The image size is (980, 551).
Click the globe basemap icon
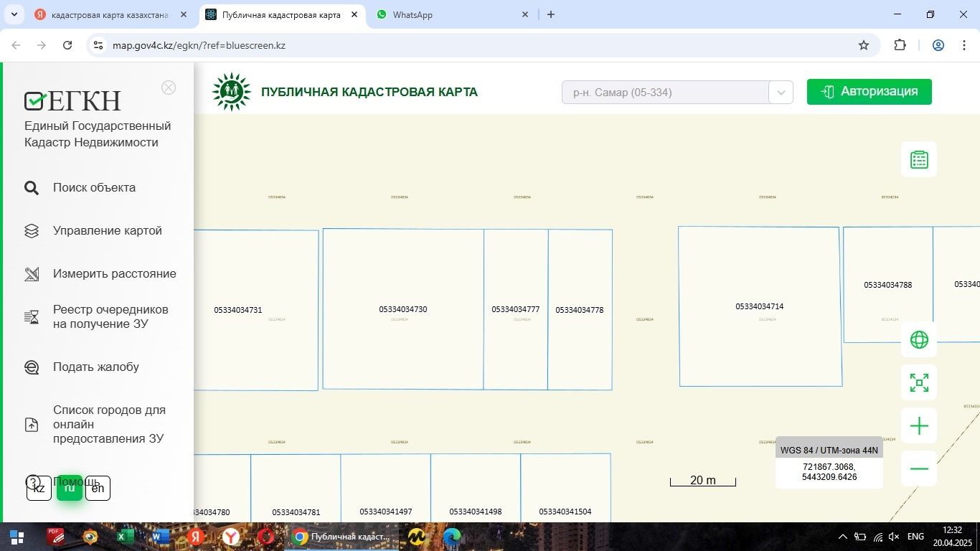click(919, 339)
